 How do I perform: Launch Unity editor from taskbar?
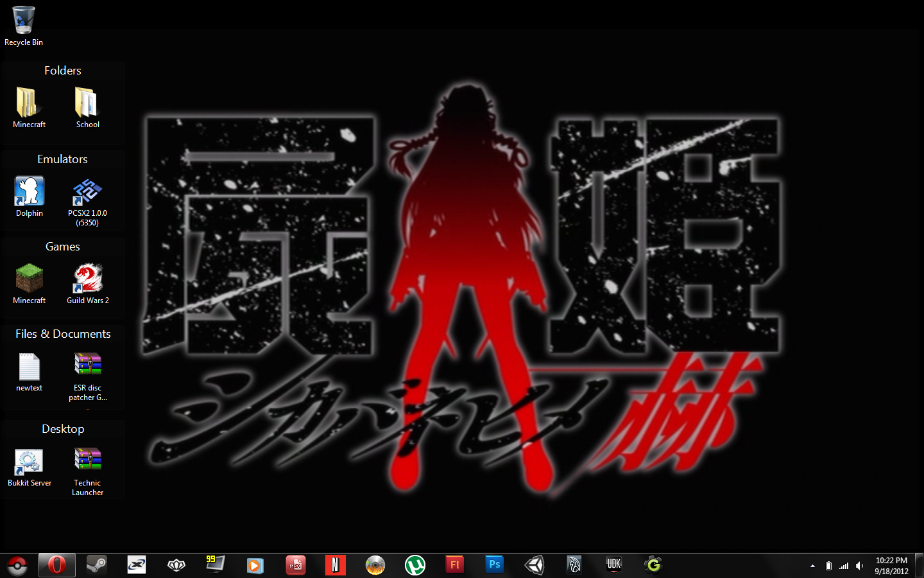535,565
